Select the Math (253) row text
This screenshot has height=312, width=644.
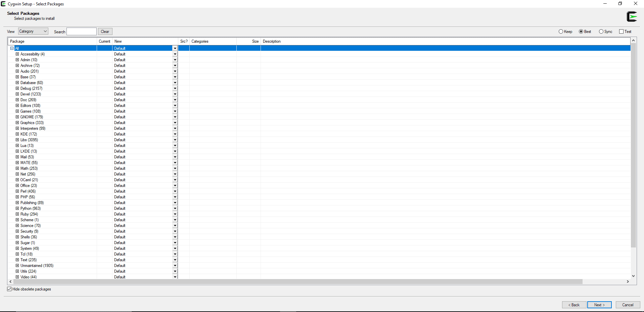(29, 168)
